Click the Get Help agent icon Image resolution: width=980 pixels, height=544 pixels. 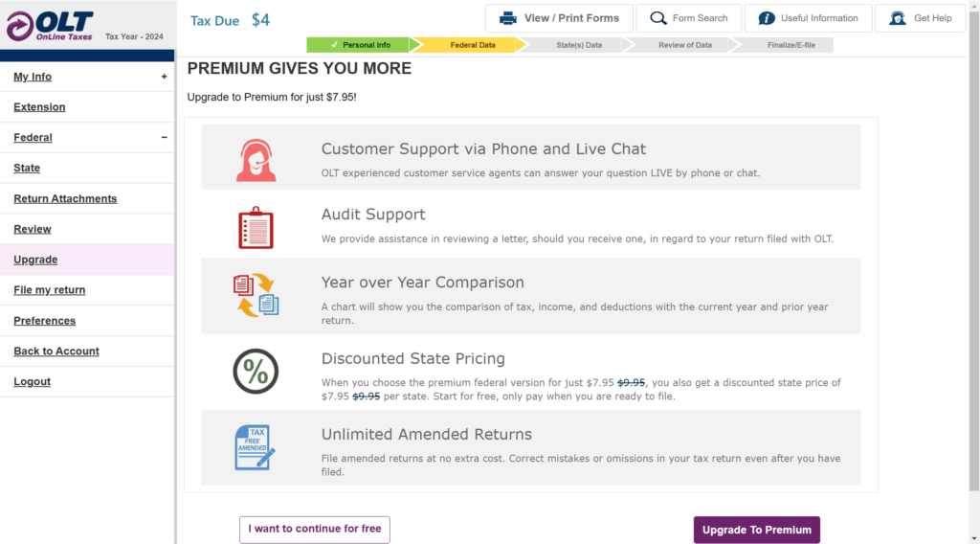click(898, 18)
